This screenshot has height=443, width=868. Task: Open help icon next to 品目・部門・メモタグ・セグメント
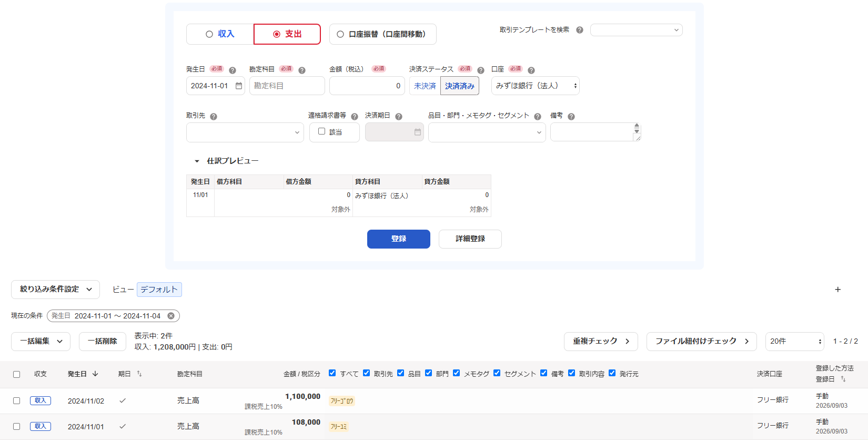pyautogui.click(x=538, y=117)
